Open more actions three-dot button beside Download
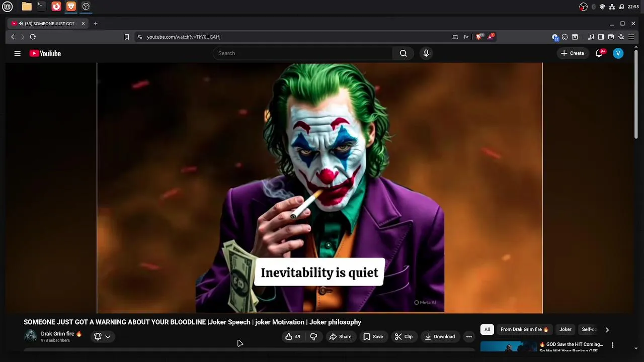This screenshot has width=644, height=362. click(469, 337)
